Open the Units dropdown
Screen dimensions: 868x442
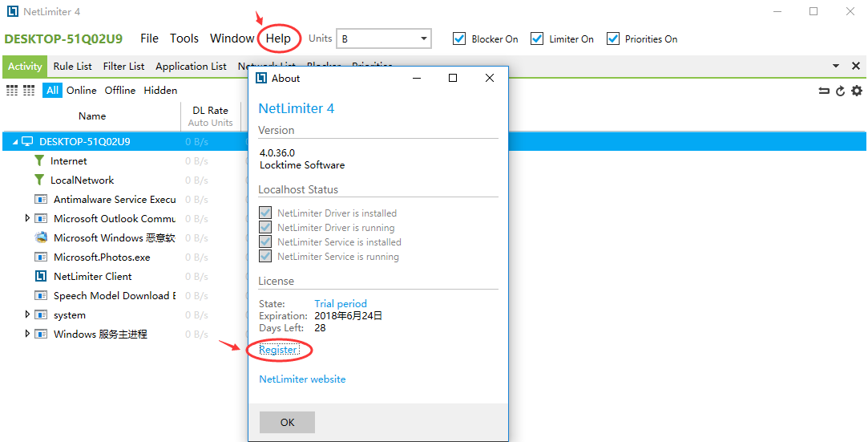pyautogui.click(x=384, y=39)
